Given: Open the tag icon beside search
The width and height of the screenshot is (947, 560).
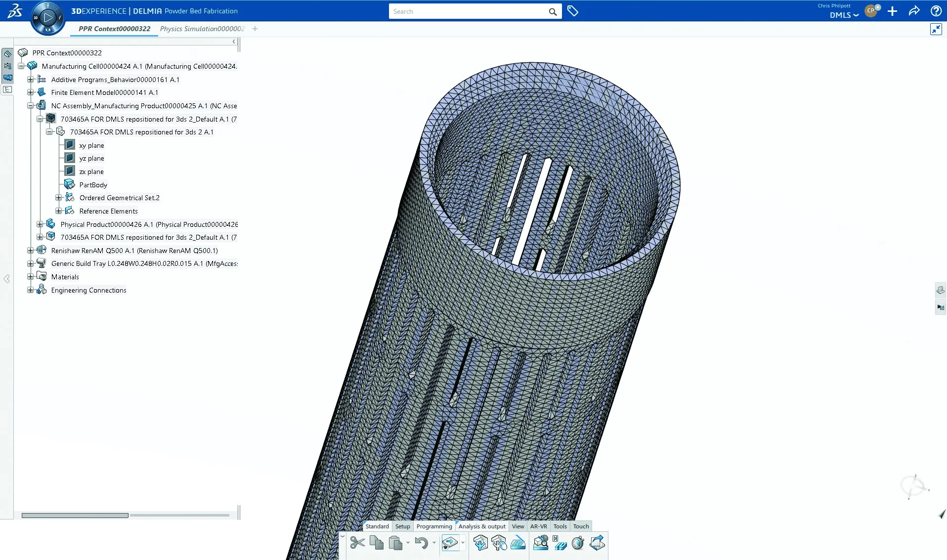Looking at the screenshot, I should 573,11.
